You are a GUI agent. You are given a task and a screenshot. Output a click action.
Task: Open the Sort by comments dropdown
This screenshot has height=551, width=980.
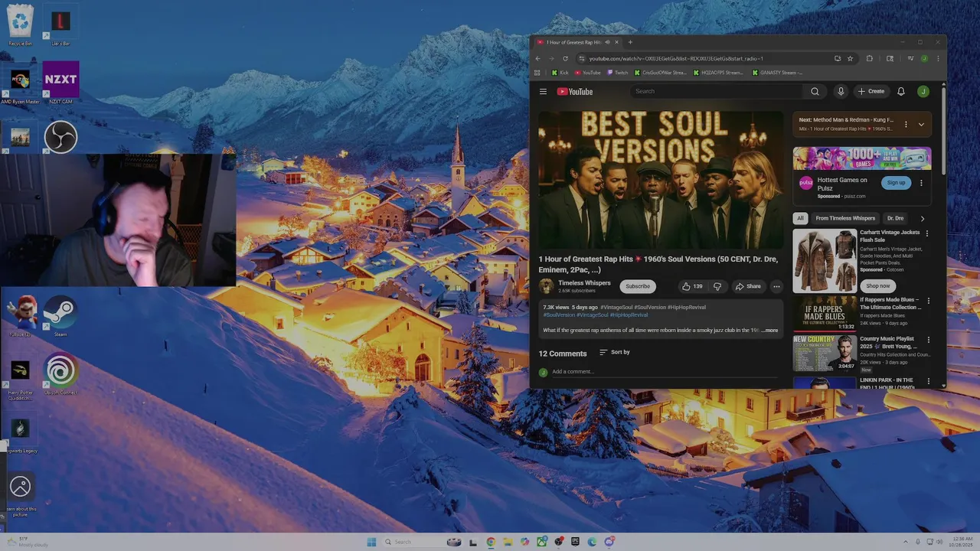(x=615, y=352)
